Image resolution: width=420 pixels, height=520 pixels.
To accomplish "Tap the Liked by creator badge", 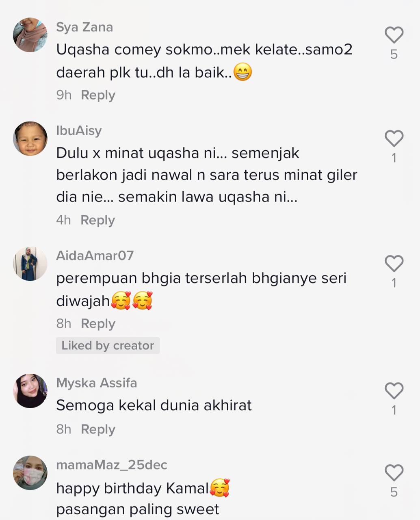I will click(x=108, y=346).
